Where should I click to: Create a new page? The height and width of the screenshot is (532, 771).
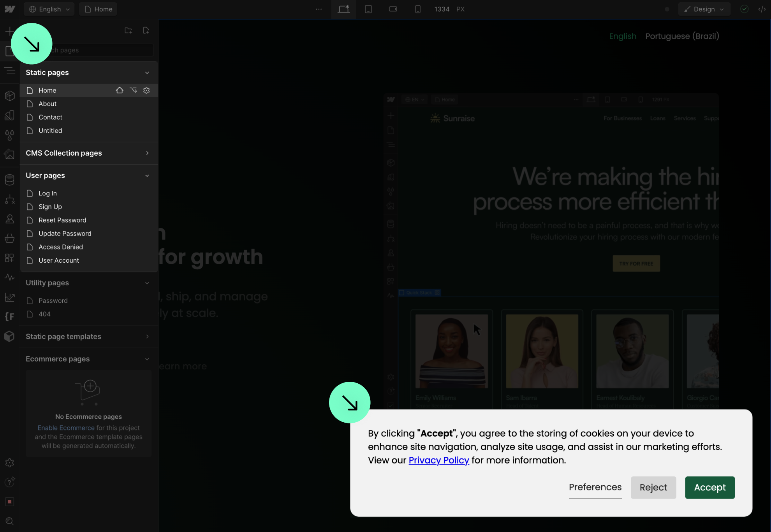(146, 30)
